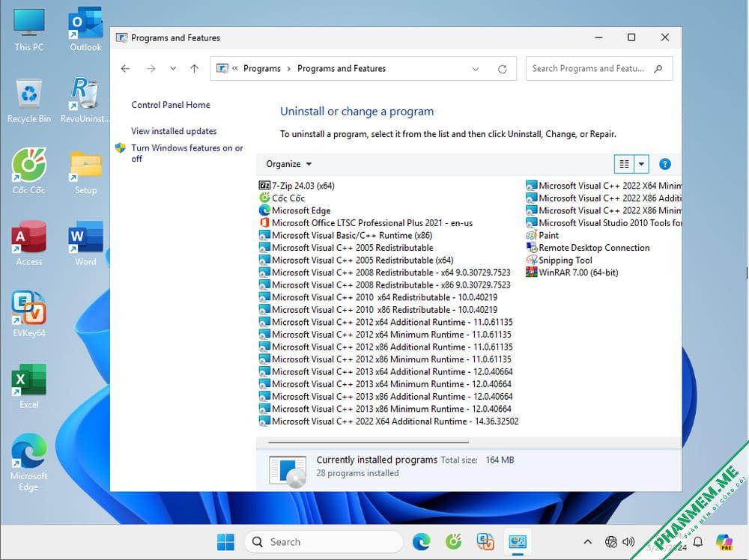Image resolution: width=749 pixels, height=560 pixels.
Task: Click Programs and Features breadcrumb
Action: [x=342, y=69]
